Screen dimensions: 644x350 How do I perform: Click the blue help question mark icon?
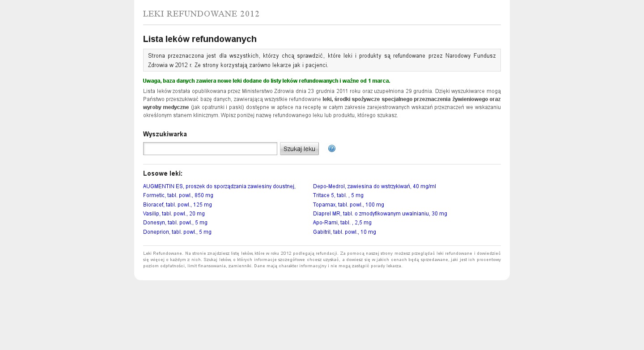[331, 148]
